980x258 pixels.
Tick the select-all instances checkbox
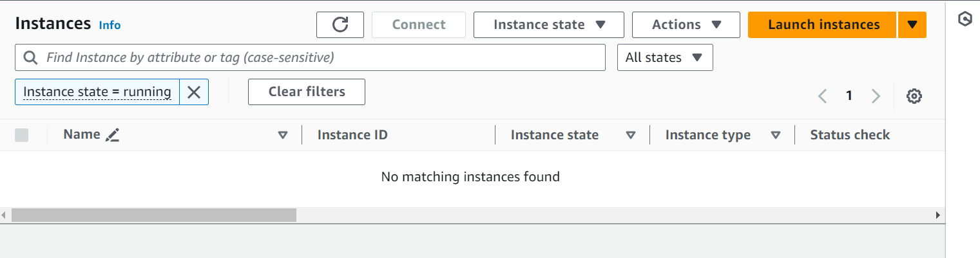[22, 135]
